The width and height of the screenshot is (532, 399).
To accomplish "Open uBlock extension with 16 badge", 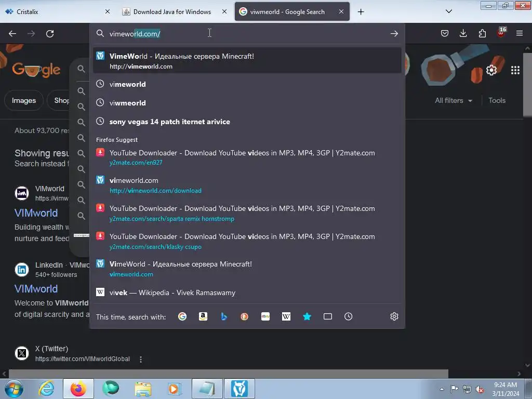I will point(501,33).
